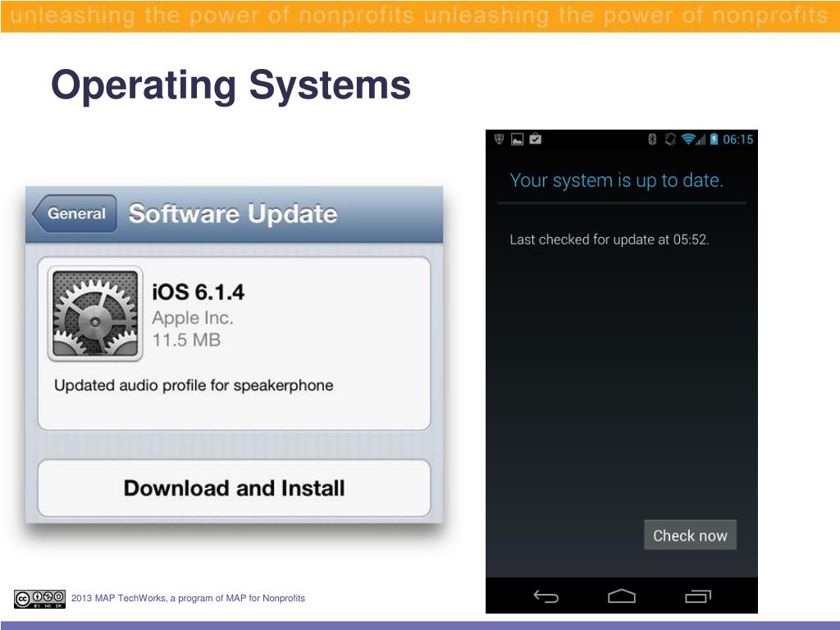Tap Download and Install button
The image size is (840, 630).
click(x=234, y=488)
